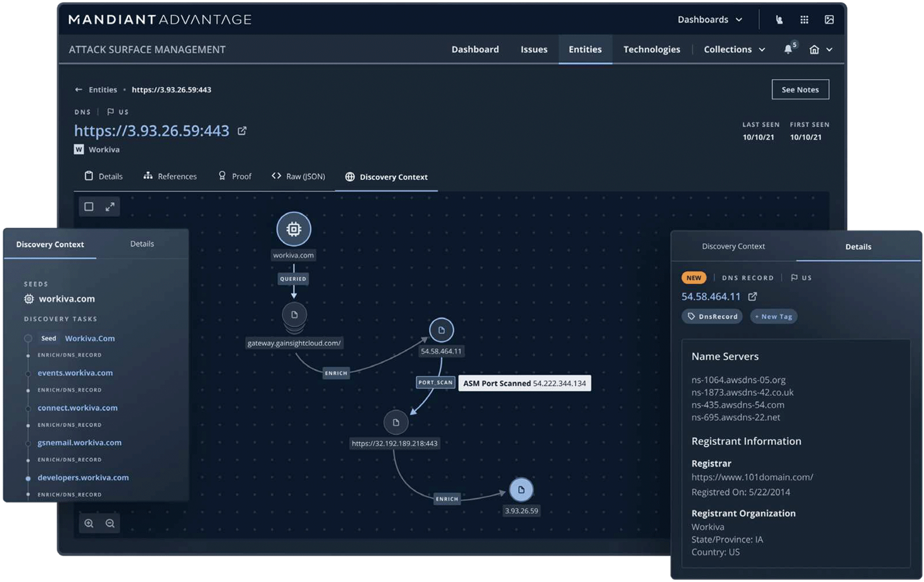
Task: Select Details tab in right panel
Action: tap(858, 247)
